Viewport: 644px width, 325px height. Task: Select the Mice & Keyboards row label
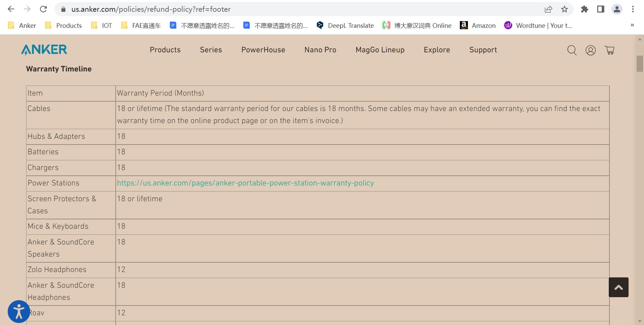pyautogui.click(x=58, y=226)
